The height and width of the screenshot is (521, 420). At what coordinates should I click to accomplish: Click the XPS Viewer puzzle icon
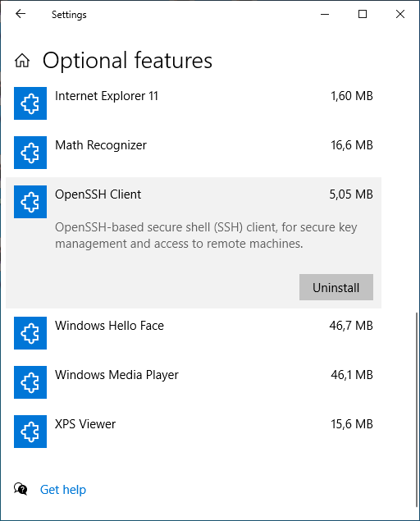30,432
